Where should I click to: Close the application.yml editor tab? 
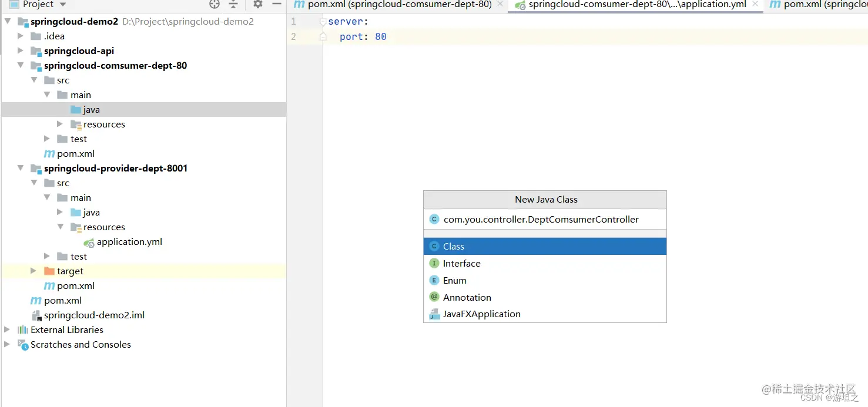pyautogui.click(x=756, y=4)
